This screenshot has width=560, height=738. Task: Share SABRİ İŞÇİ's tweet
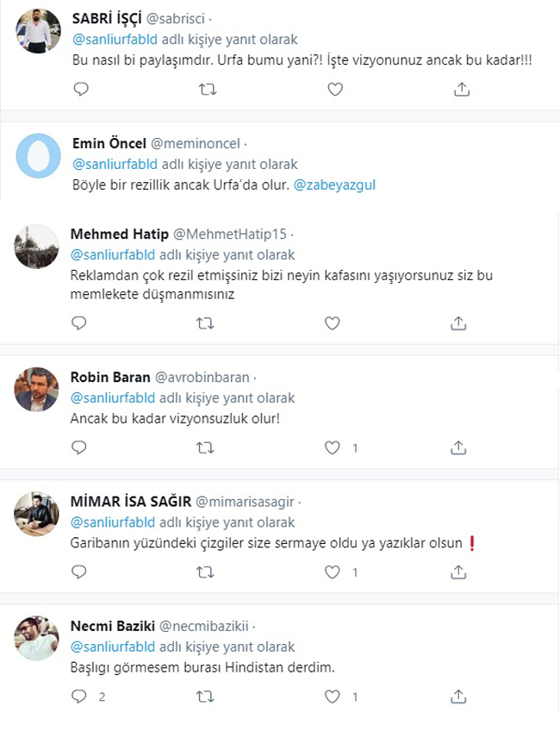(x=461, y=89)
